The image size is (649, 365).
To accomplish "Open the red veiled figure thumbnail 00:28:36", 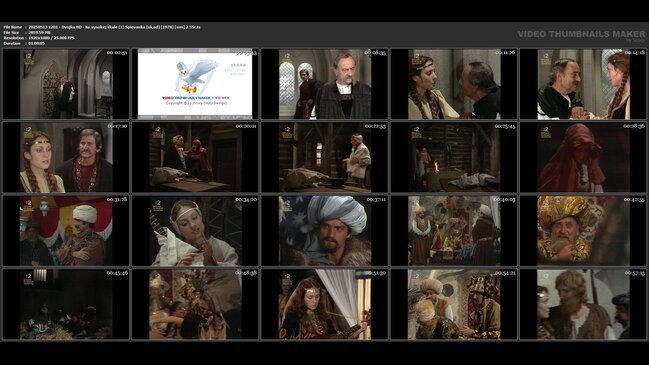I will (x=583, y=157).
